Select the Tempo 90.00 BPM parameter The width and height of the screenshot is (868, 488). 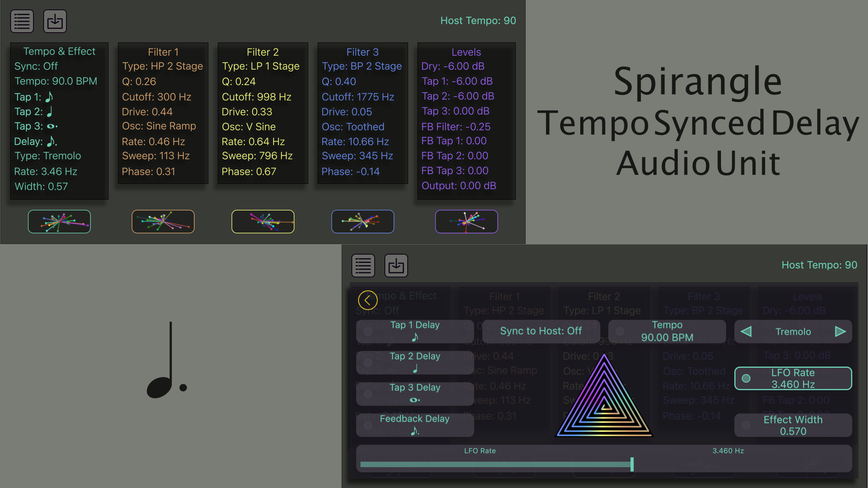tap(667, 331)
